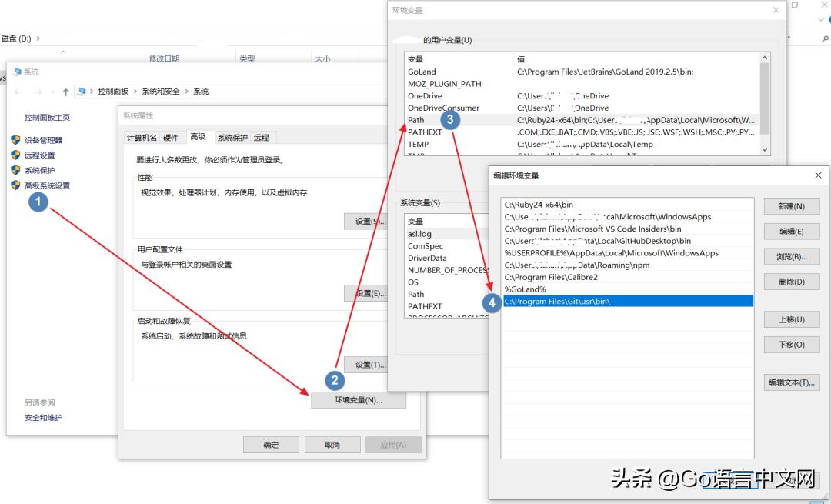Select C:\Ruby24-x64\bin path entry
The image size is (831, 504).
[628, 205]
